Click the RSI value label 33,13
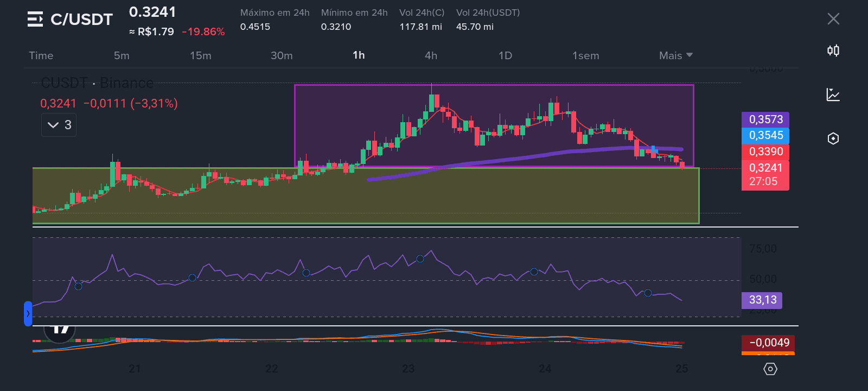The image size is (868, 391). (762, 300)
